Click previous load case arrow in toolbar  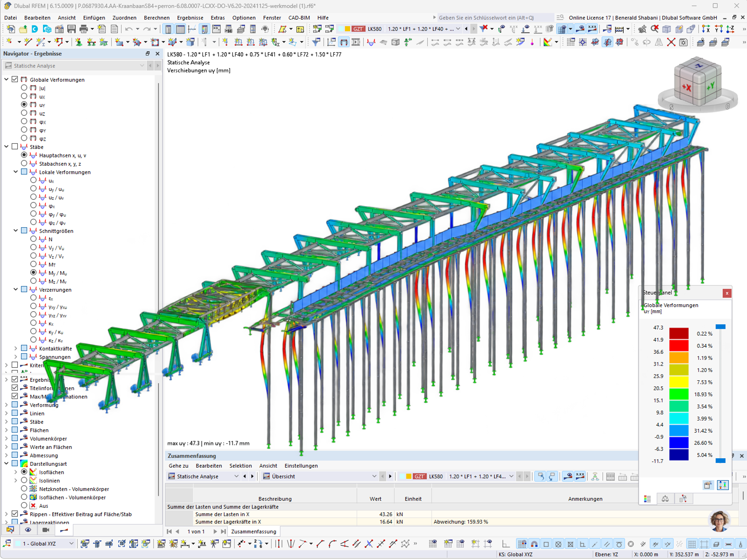click(466, 29)
